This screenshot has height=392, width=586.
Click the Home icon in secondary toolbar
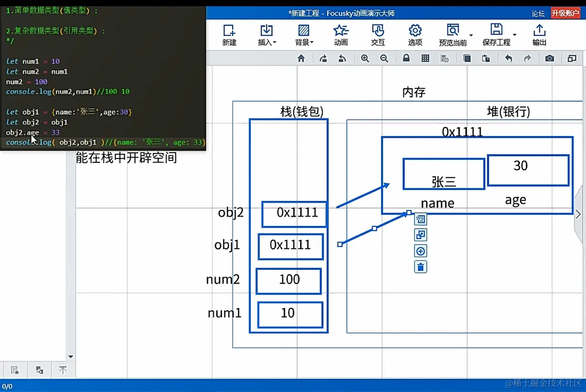pyautogui.click(x=301, y=59)
